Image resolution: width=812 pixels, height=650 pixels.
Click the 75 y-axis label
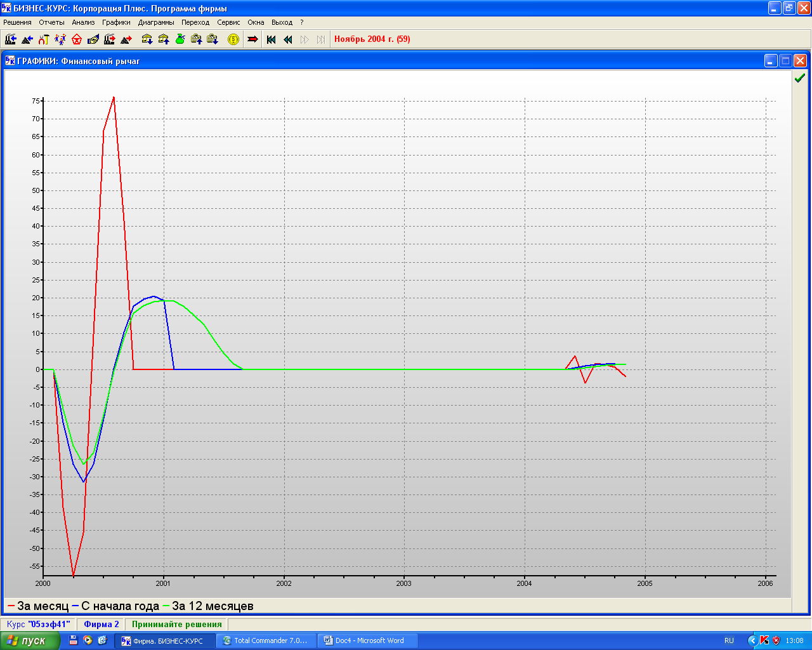tap(36, 101)
